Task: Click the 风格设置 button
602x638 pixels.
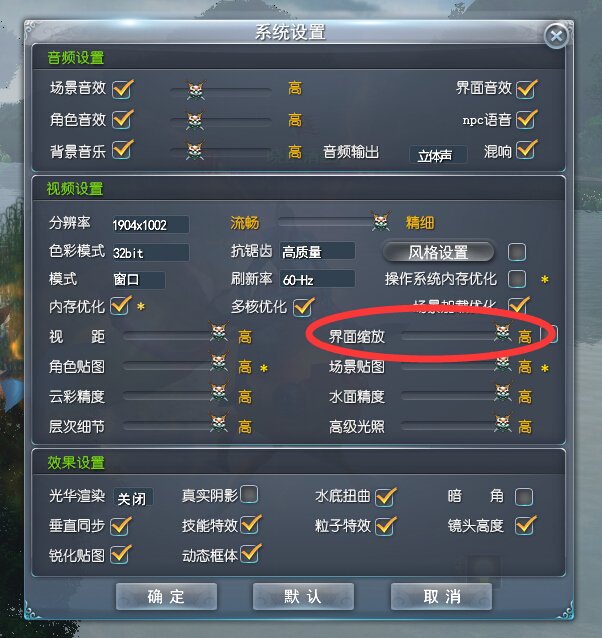Action: pos(438,252)
